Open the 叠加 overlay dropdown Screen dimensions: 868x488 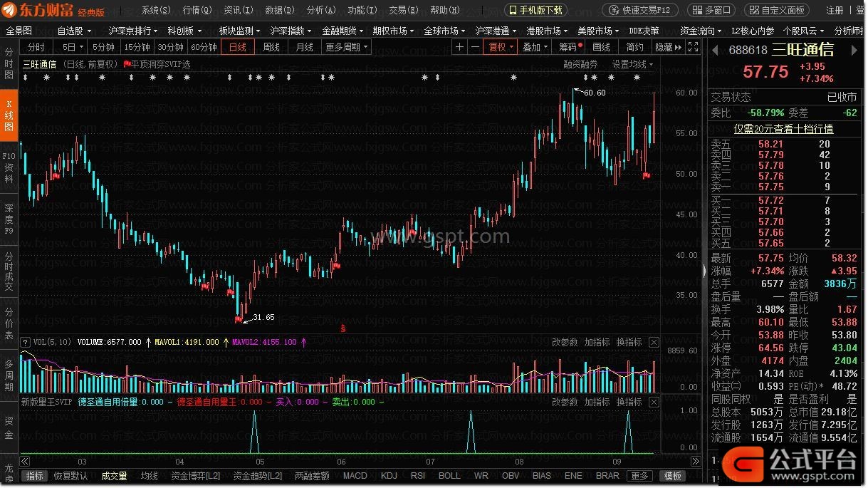pos(535,47)
